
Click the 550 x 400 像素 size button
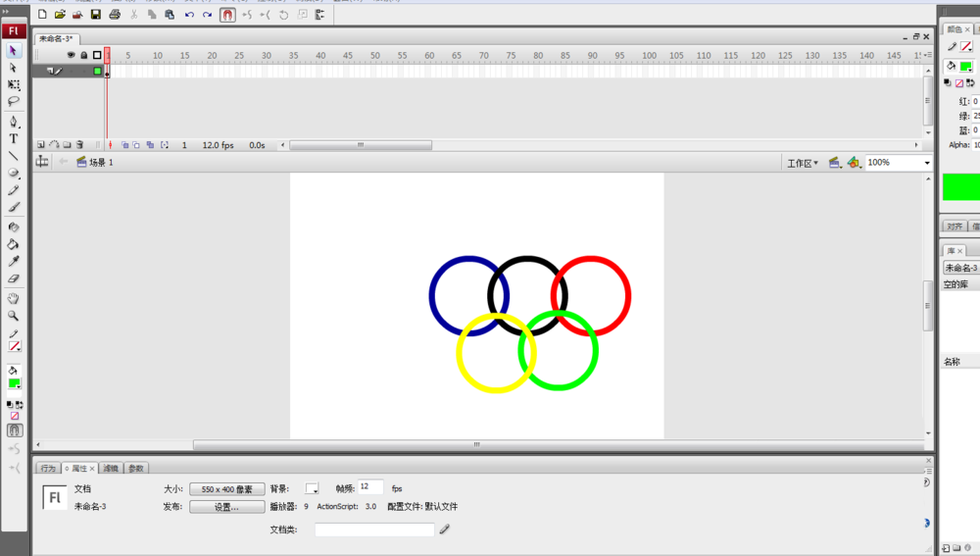click(x=227, y=489)
